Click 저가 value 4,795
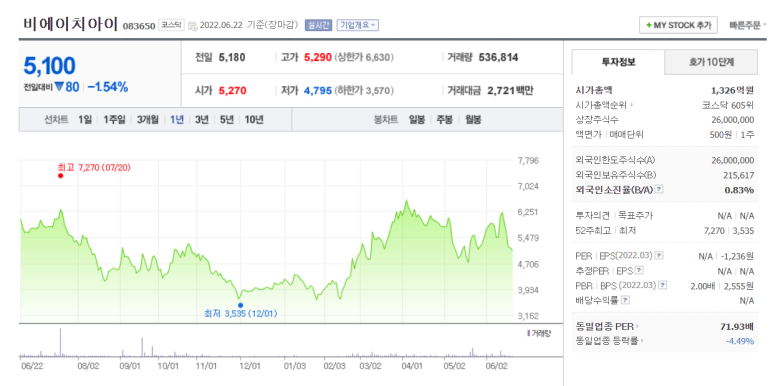Image resolution: width=773 pixels, height=386 pixels. pyautogui.click(x=318, y=91)
